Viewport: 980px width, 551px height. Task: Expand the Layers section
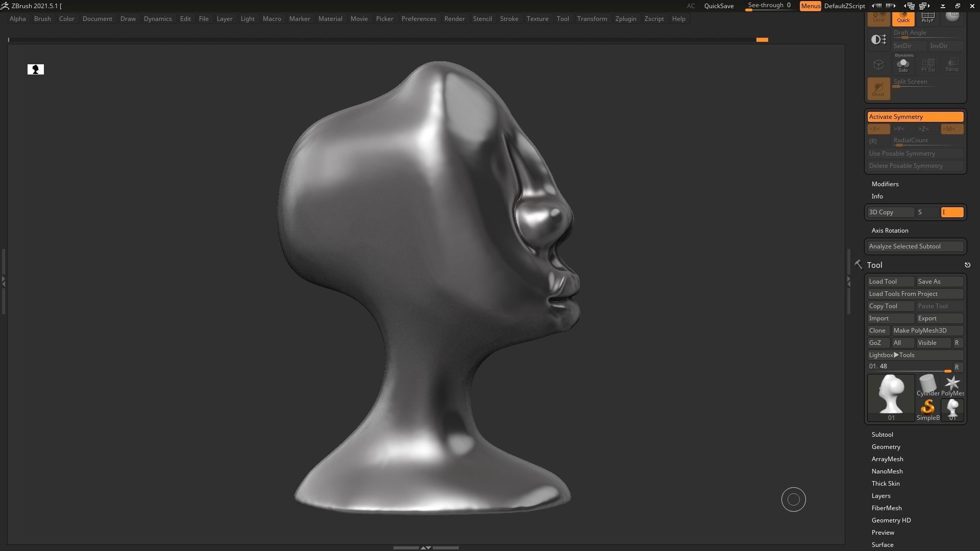click(881, 496)
